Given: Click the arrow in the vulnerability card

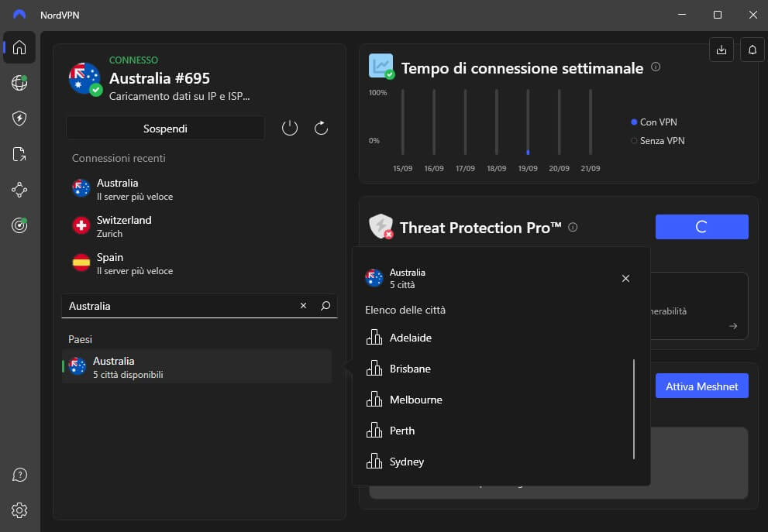Looking at the screenshot, I should click(x=732, y=326).
